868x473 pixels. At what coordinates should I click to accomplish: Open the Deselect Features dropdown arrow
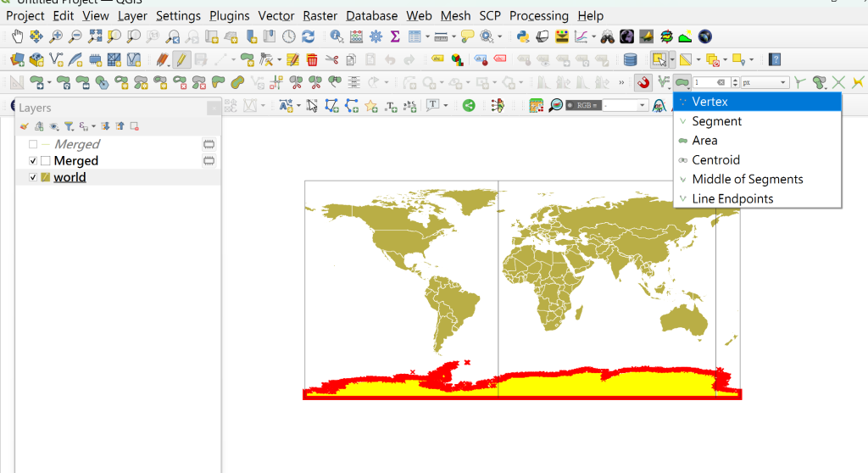pyautogui.click(x=726, y=59)
